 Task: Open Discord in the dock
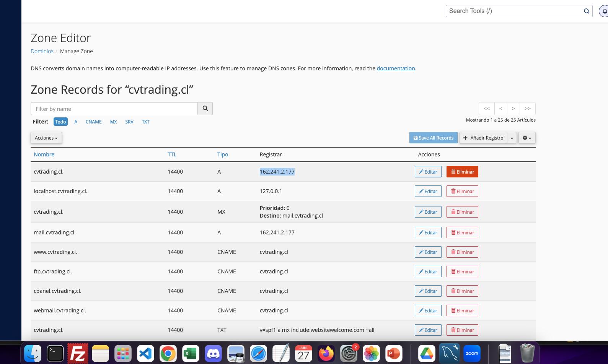tap(213, 353)
